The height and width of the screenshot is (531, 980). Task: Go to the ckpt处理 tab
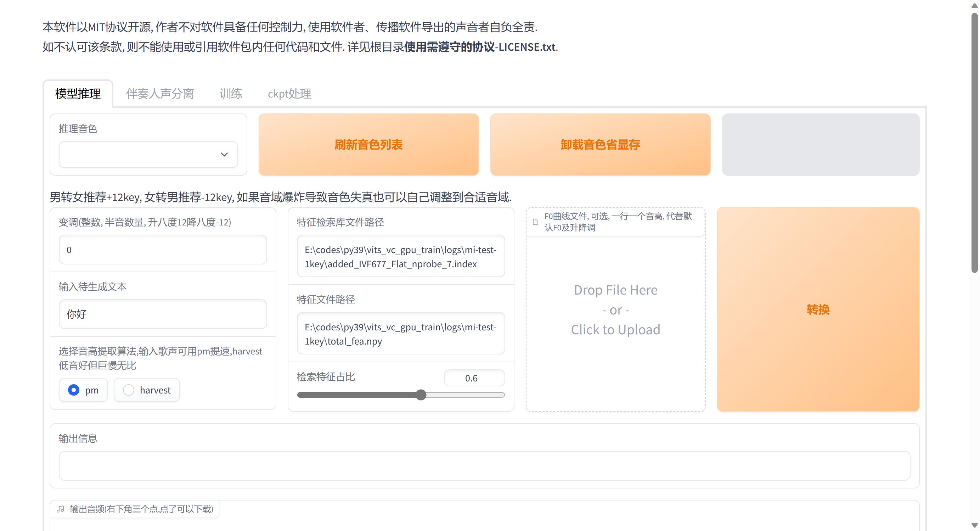coord(289,94)
